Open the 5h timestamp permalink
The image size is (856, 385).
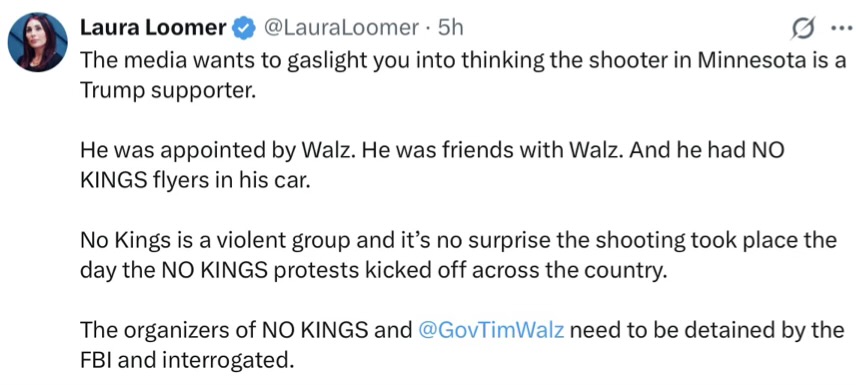coord(450,27)
